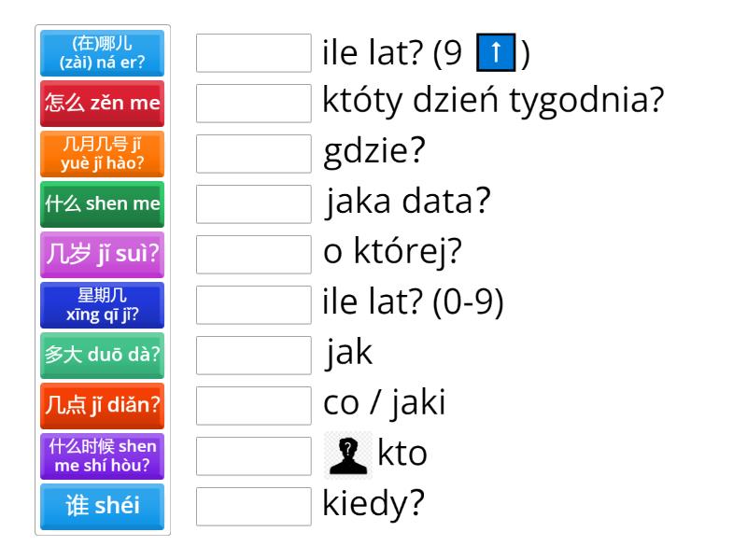Click the blank slot beside ile lat? (0-9)

(x=254, y=305)
